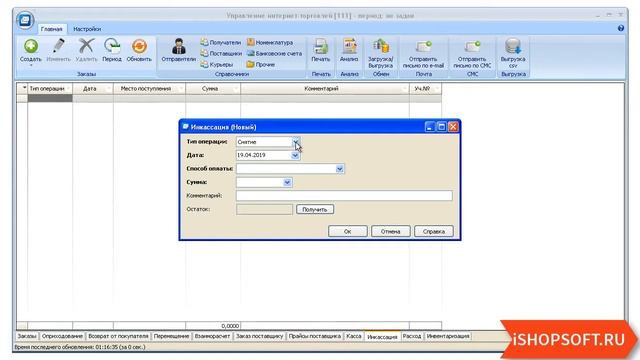Expand the Дата calendar dropdown

coord(295,156)
